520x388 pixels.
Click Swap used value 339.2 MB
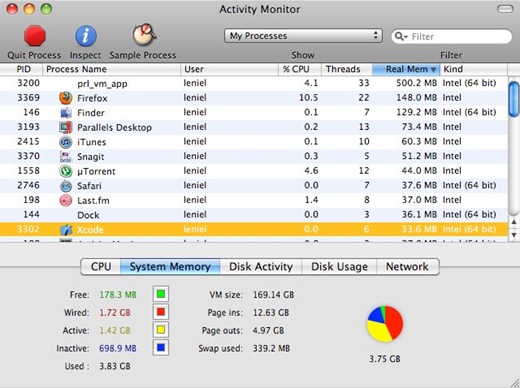[x=271, y=348]
